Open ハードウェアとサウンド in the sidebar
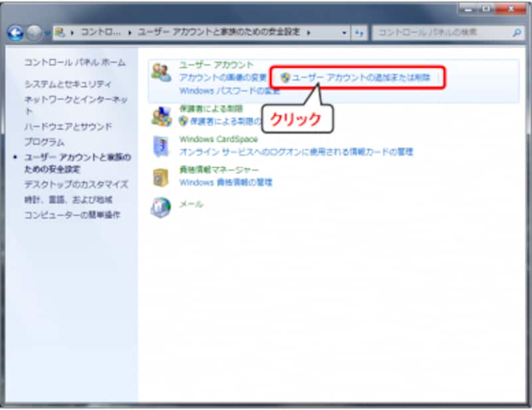532x410 pixels. [x=68, y=126]
